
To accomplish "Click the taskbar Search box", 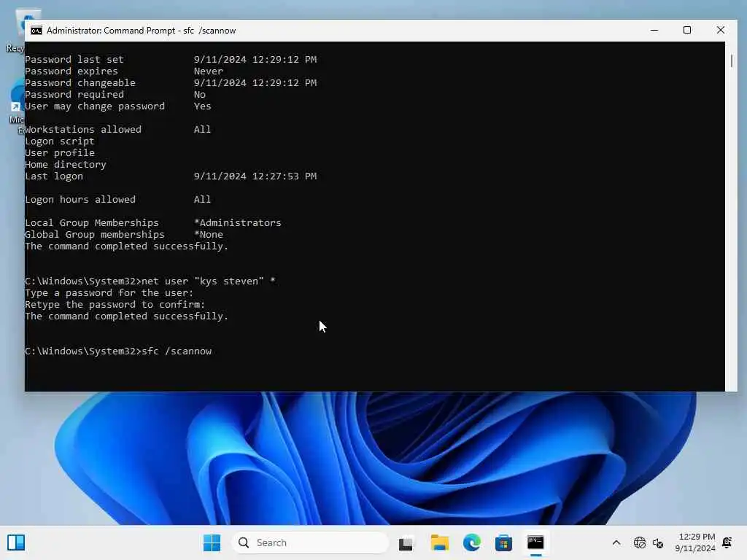I will pyautogui.click(x=310, y=542).
